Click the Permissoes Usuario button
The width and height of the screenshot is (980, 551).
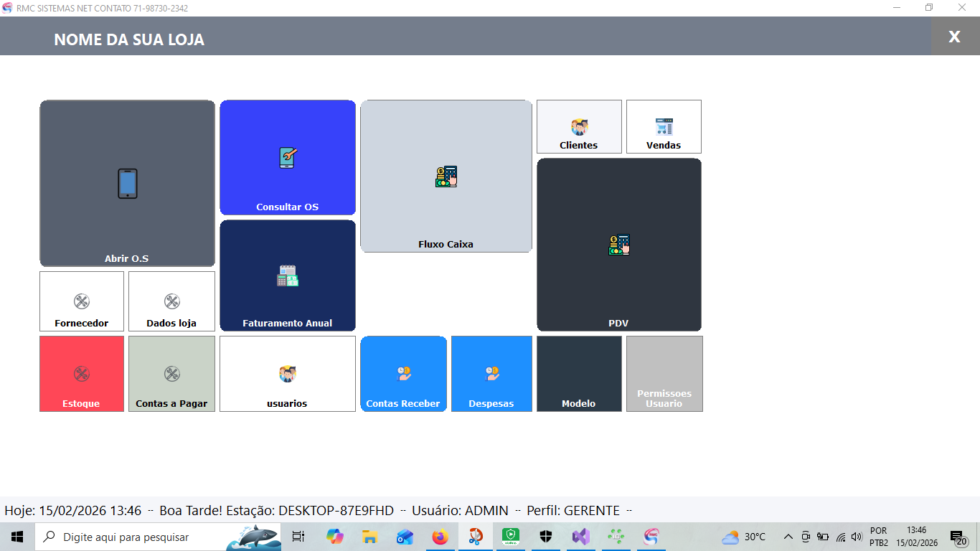point(664,374)
